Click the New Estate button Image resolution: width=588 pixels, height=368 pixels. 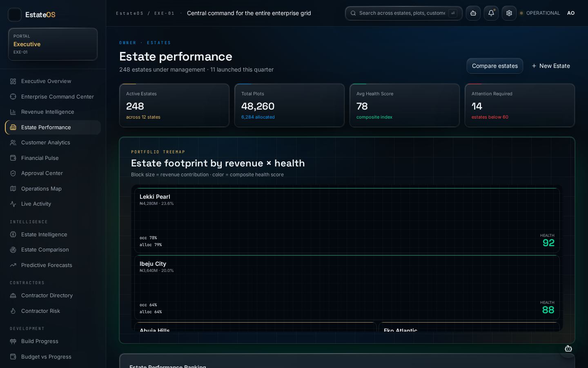[550, 66]
